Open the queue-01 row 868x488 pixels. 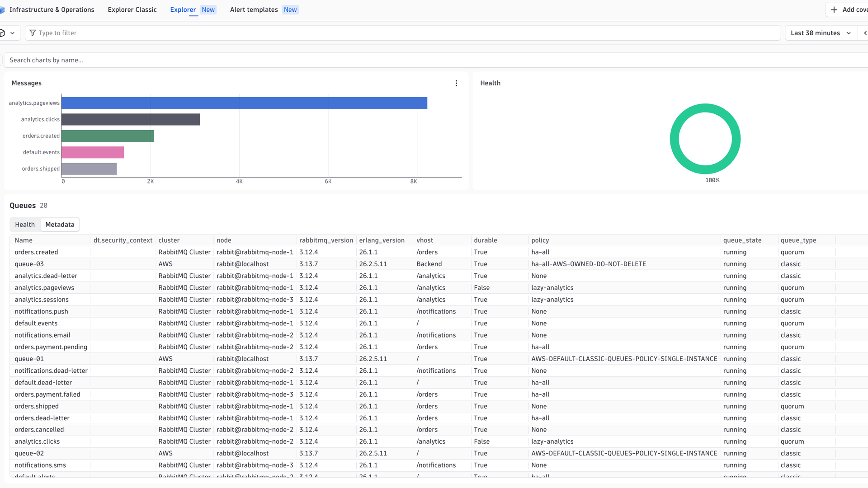29,359
